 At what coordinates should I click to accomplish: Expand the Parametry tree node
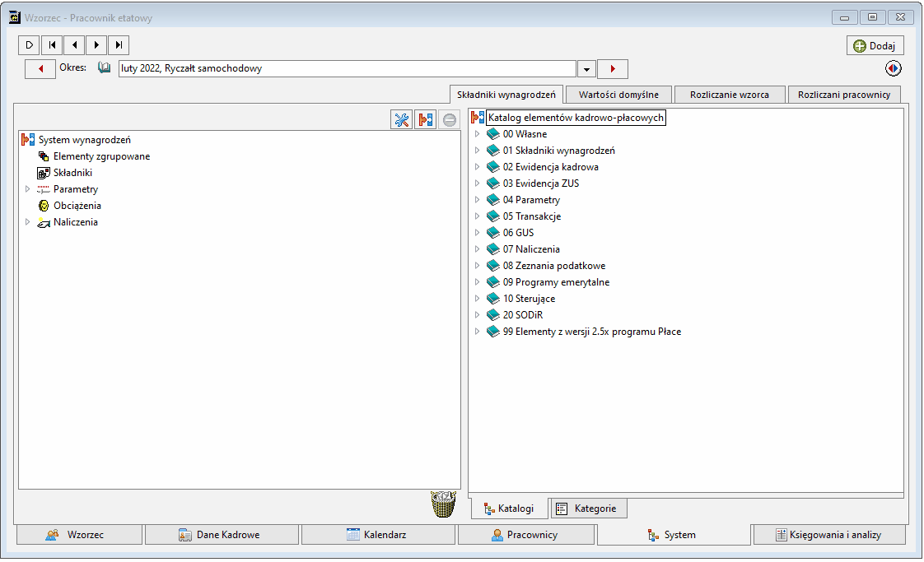point(27,189)
